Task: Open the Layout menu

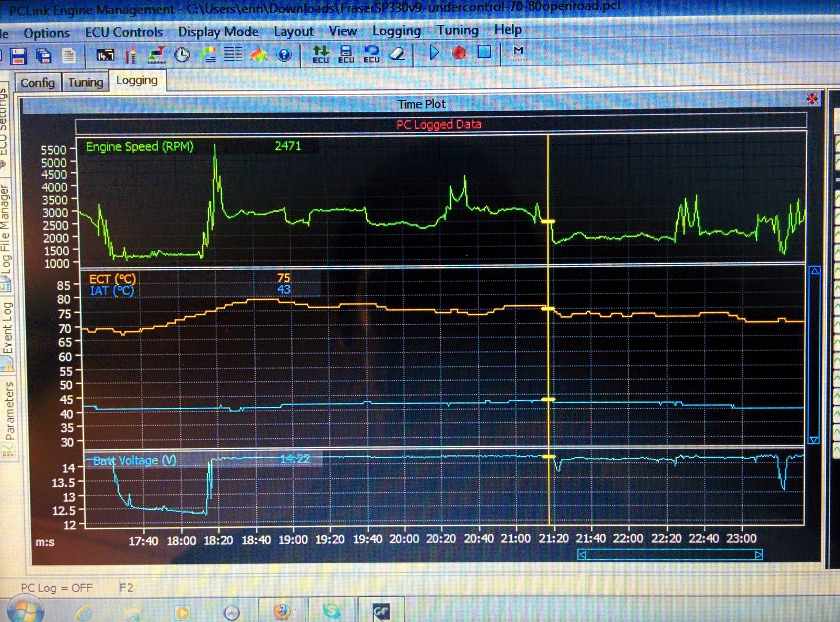Action: point(294,31)
